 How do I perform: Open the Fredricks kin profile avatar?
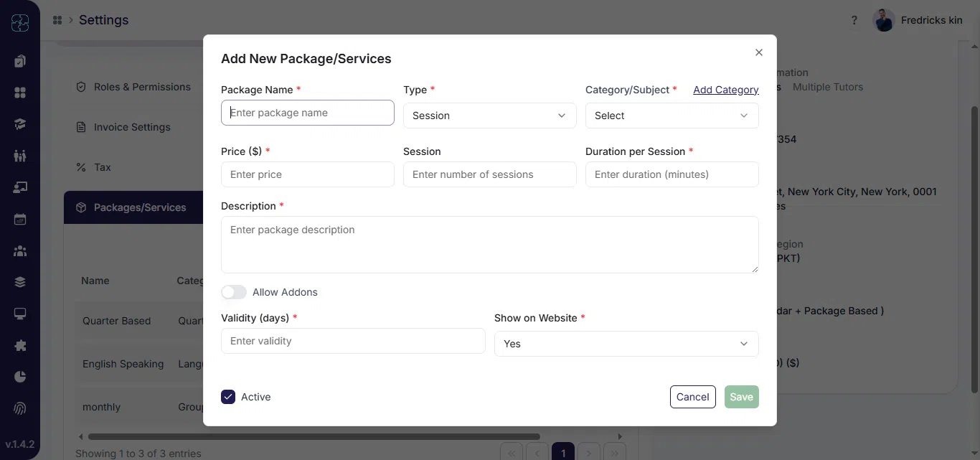click(x=884, y=20)
